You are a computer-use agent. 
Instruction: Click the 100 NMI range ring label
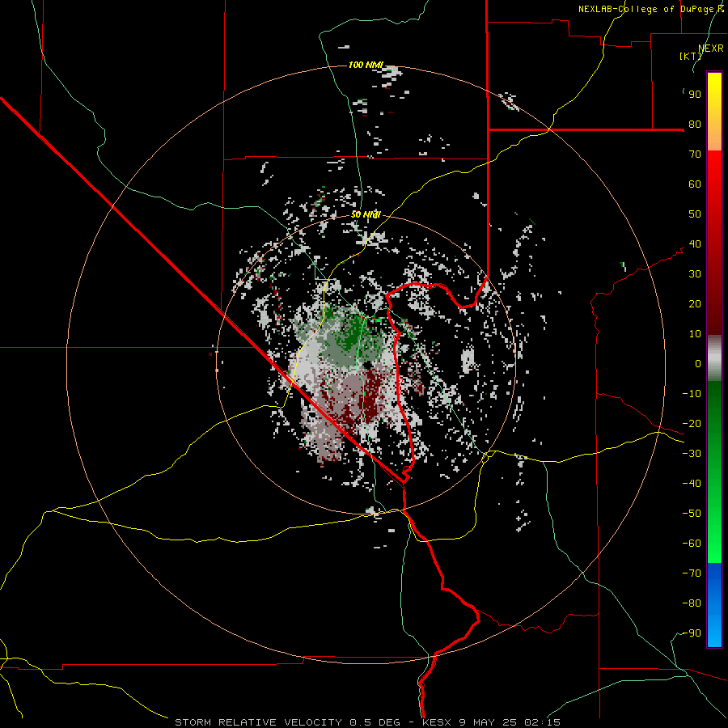(366, 65)
